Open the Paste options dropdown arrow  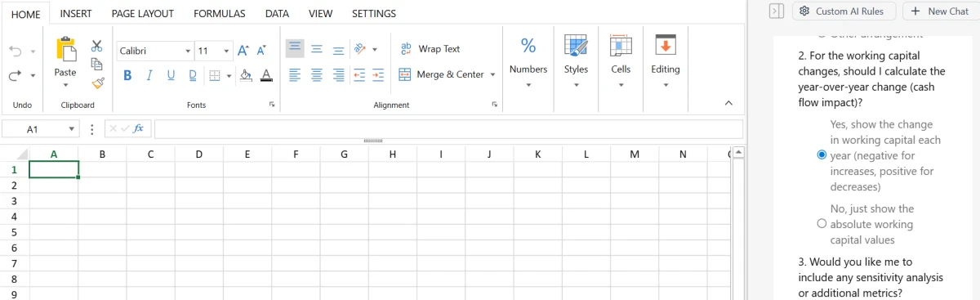tap(65, 86)
